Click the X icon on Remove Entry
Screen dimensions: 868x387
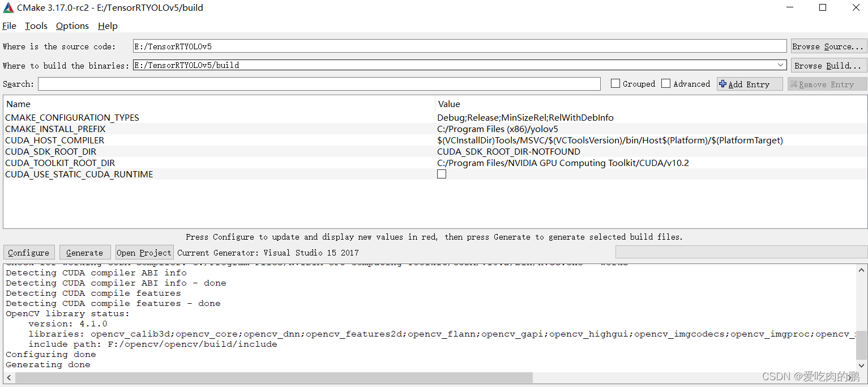[x=795, y=83]
